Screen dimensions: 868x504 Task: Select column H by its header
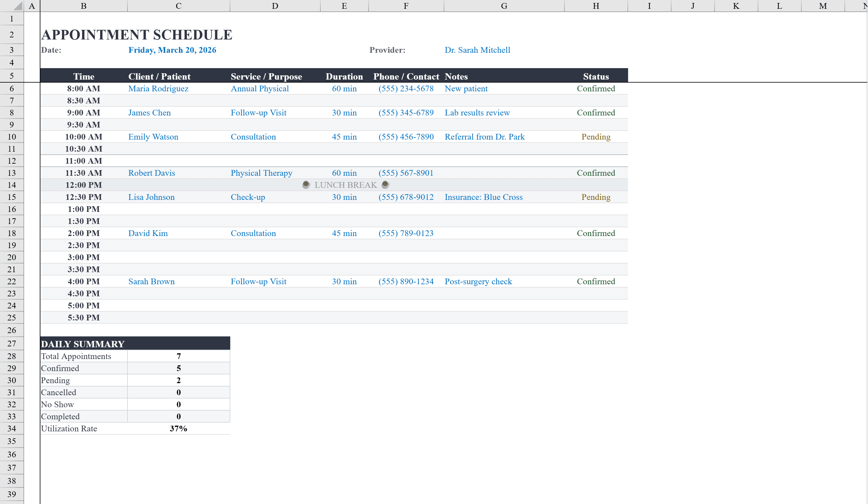(x=596, y=5)
